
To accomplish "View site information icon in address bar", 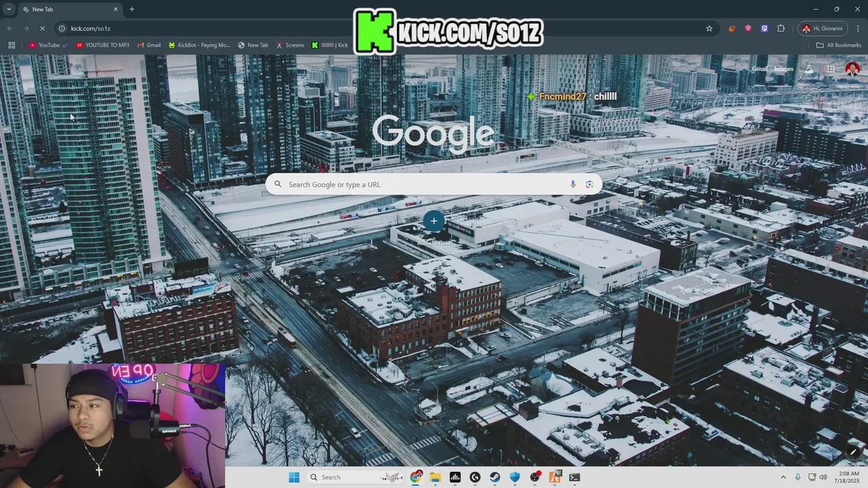I will click(62, 28).
